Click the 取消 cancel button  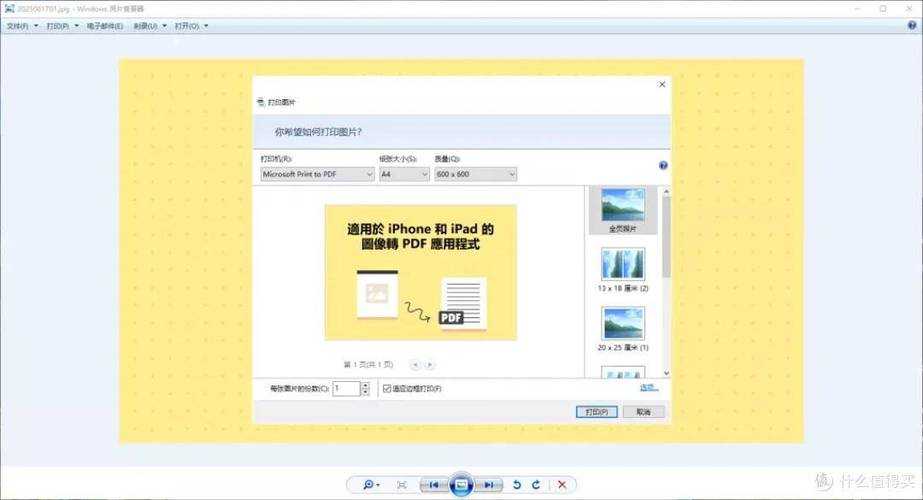point(643,412)
